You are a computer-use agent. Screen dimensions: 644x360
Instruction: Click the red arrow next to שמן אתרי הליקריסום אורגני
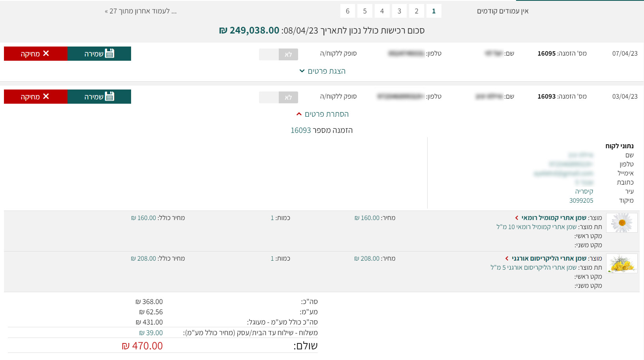(507, 259)
